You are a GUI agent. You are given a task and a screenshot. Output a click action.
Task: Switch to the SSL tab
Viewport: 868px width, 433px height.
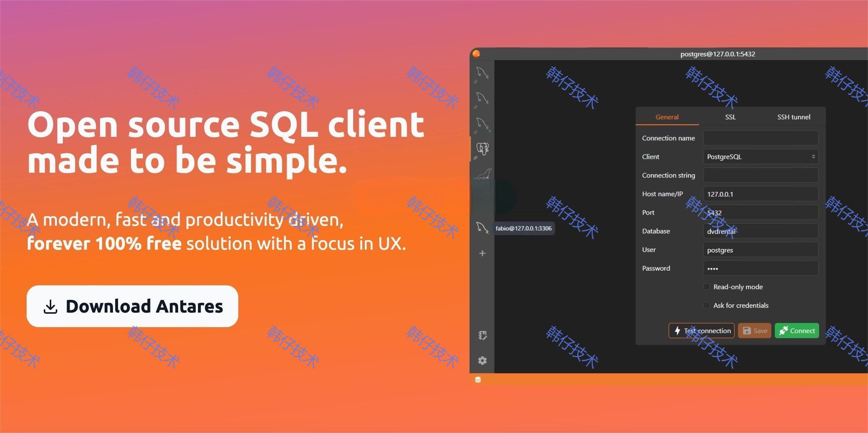tap(730, 117)
